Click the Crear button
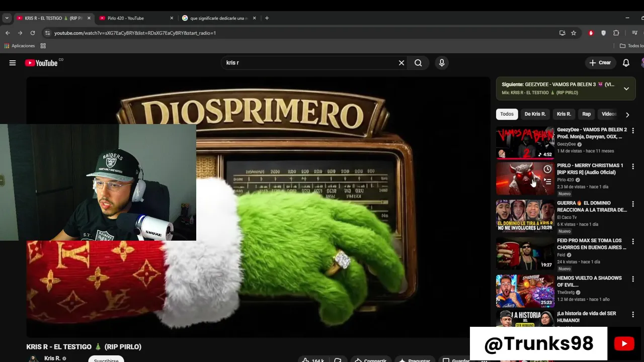This screenshot has height=362, width=644. pos(600,63)
